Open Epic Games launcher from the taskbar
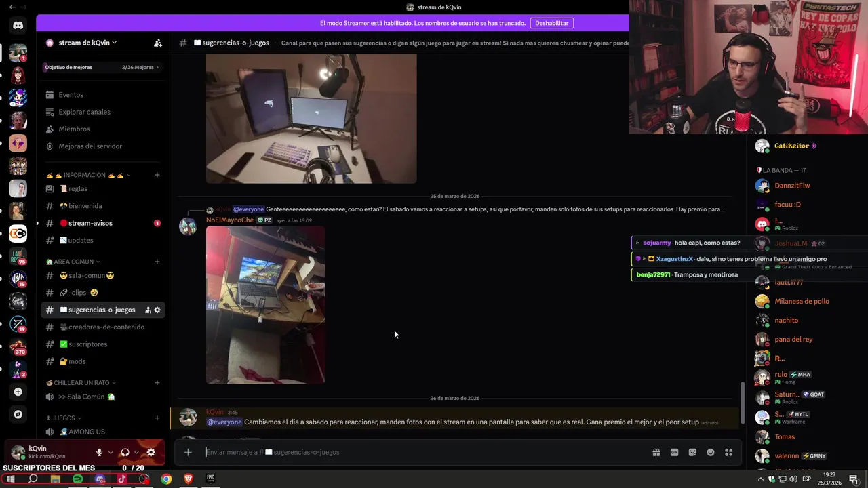Viewport: 868px width, 488px height. (x=211, y=479)
